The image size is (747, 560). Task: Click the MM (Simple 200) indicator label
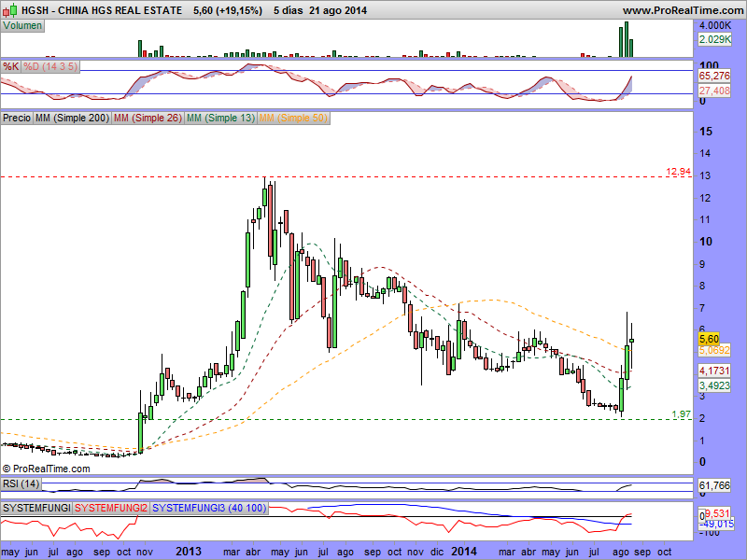point(72,118)
